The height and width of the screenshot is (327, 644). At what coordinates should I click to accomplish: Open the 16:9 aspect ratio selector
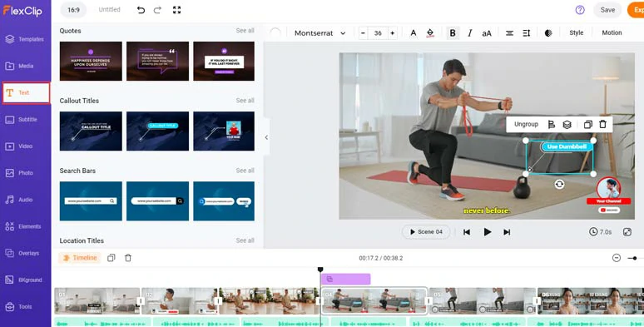pyautogui.click(x=73, y=10)
